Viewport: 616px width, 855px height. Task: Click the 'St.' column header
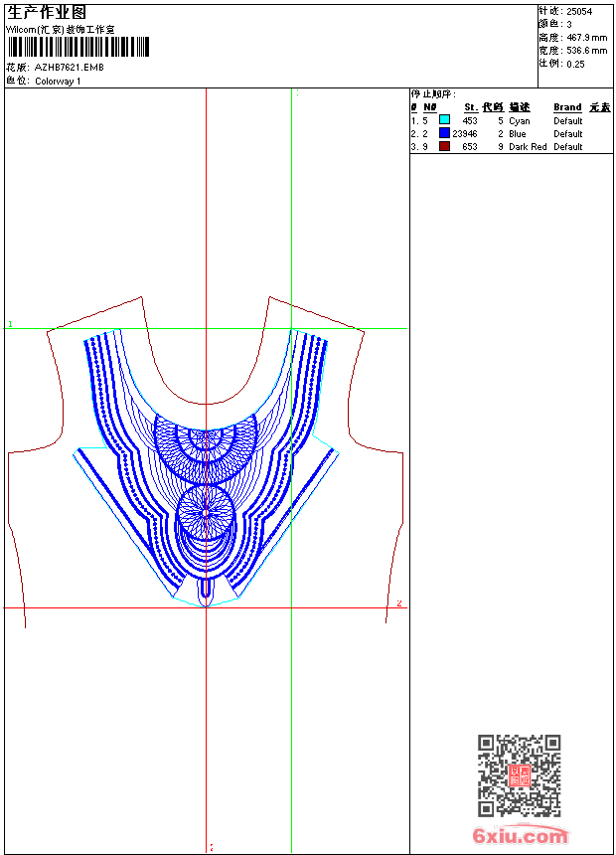click(x=471, y=107)
